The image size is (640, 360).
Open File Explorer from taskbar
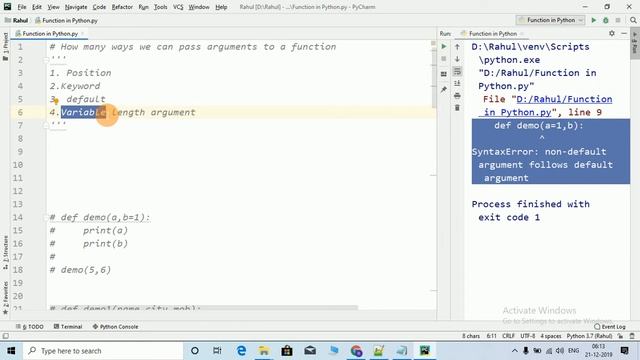(264, 351)
